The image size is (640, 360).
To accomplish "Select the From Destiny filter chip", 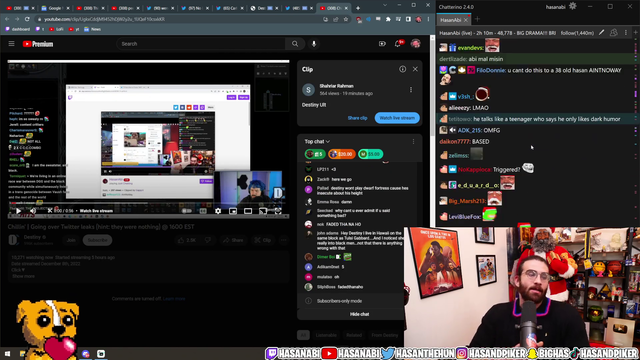I will [x=384, y=335].
